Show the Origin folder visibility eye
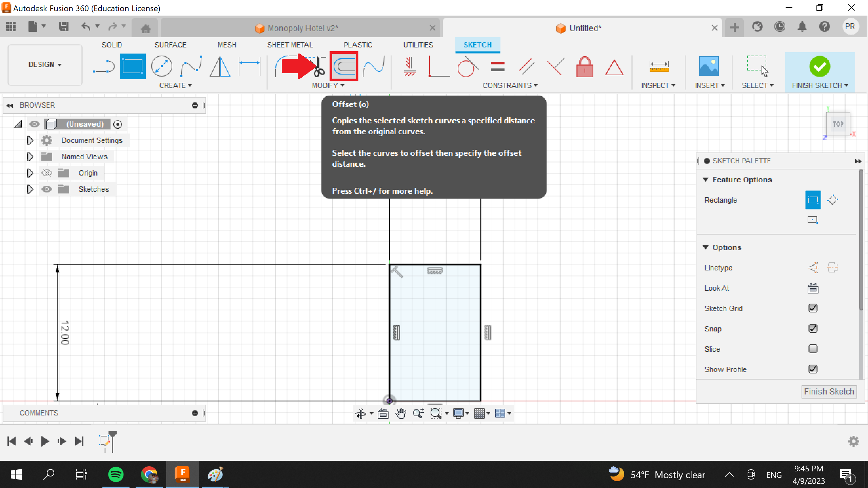 [47, 173]
